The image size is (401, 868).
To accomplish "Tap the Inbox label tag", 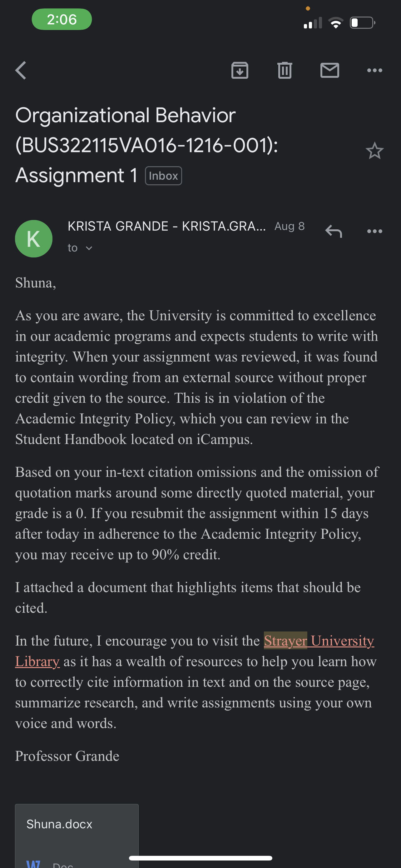I will pos(163,176).
